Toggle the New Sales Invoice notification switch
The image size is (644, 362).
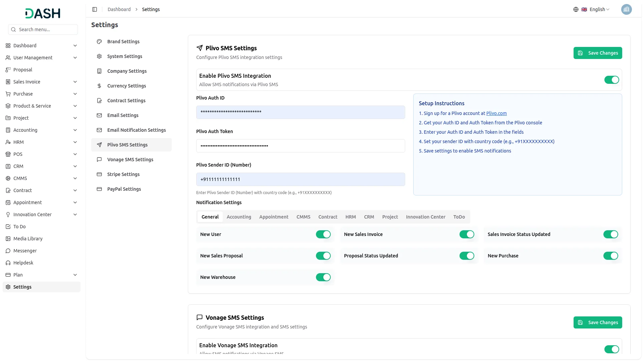point(467,234)
